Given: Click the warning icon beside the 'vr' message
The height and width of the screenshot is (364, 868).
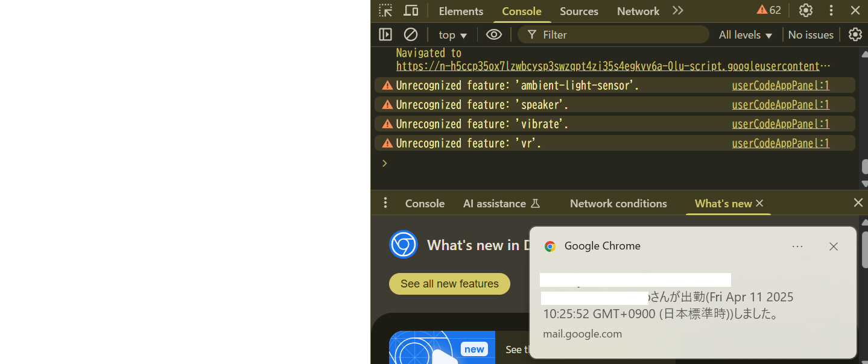Looking at the screenshot, I should [387, 143].
